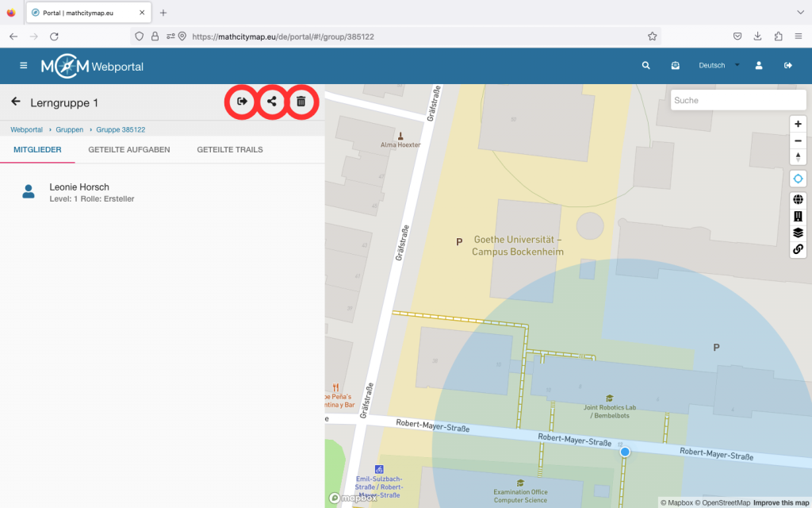Go back using arrow beside Lerngruppe 1

pos(15,102)
